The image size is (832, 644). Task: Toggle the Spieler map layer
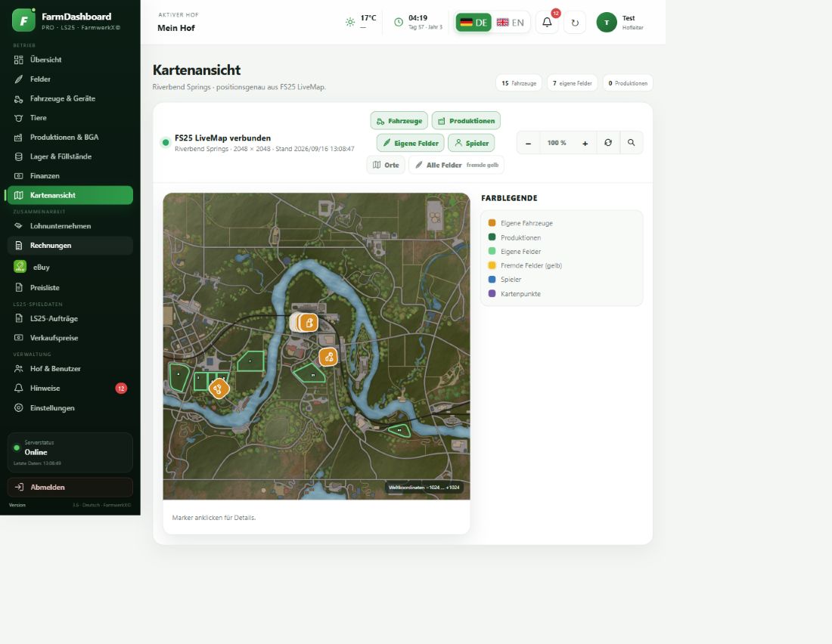click(471, 143)
